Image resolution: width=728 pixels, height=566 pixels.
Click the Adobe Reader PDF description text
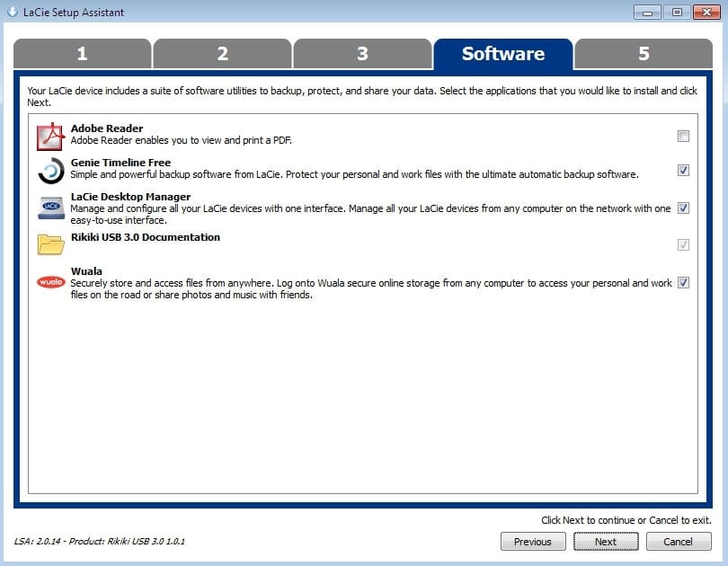(181, 140)
